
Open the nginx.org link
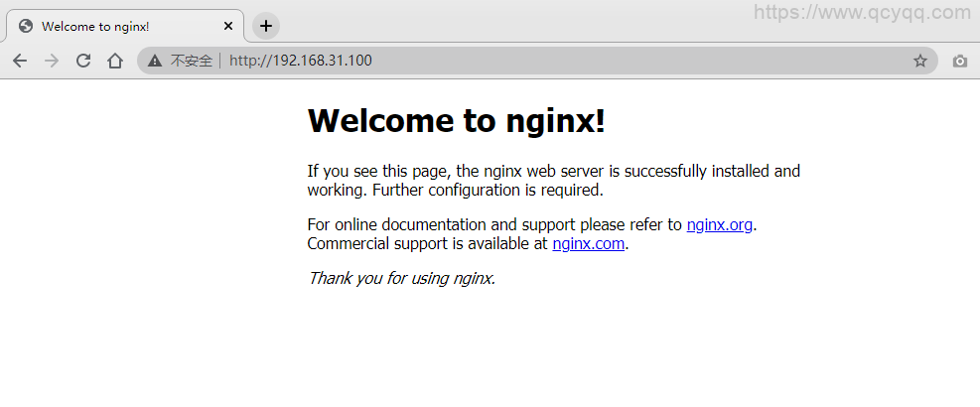(x=719, y=224)
